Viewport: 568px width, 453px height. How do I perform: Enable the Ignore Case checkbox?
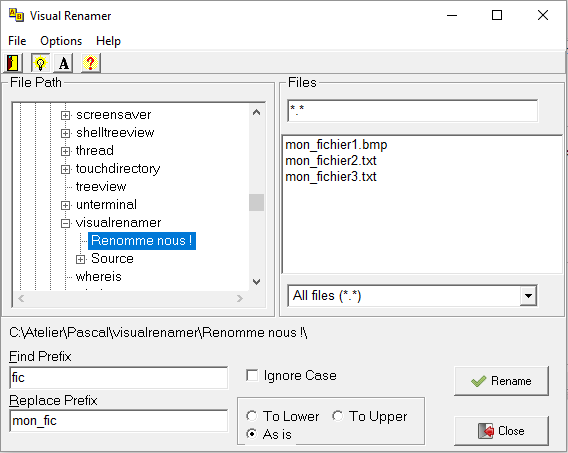coord(252,376)
